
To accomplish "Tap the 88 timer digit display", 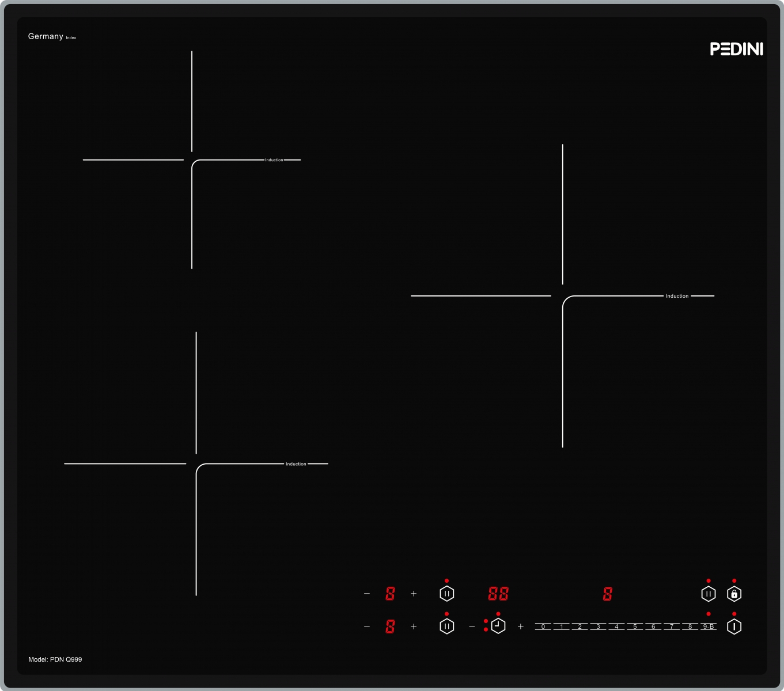I will (498, 594).
